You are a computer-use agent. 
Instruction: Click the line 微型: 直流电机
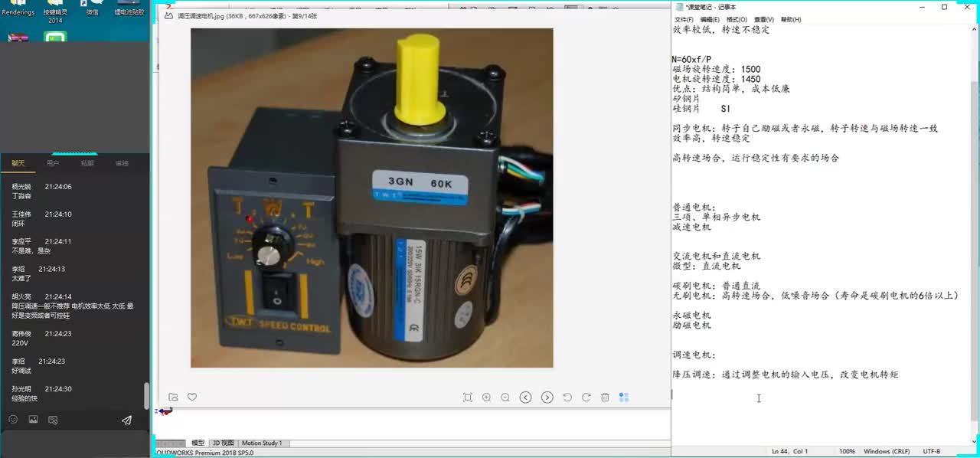[x=706, y=267]
